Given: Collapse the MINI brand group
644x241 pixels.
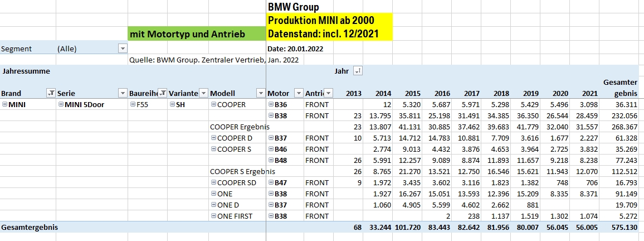Looking at the screenshot, I should click(4, 104).
